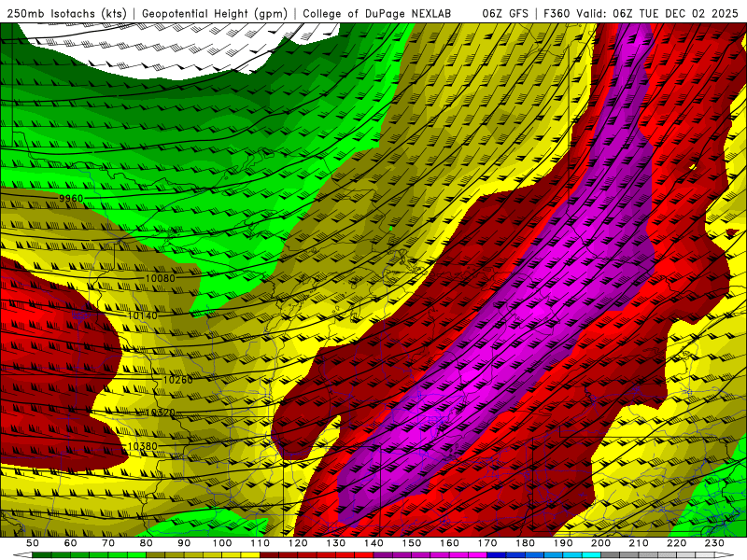Click the 120 value on the color scale
Image resolution: width=747 pixels, height=560 pixels.
298,543
